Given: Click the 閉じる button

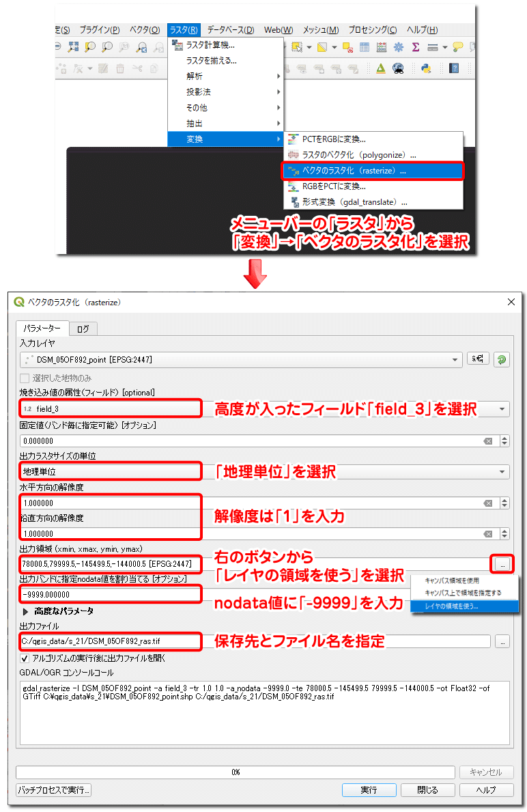Looking at the screenshot, I should click(x=427, y=790).
